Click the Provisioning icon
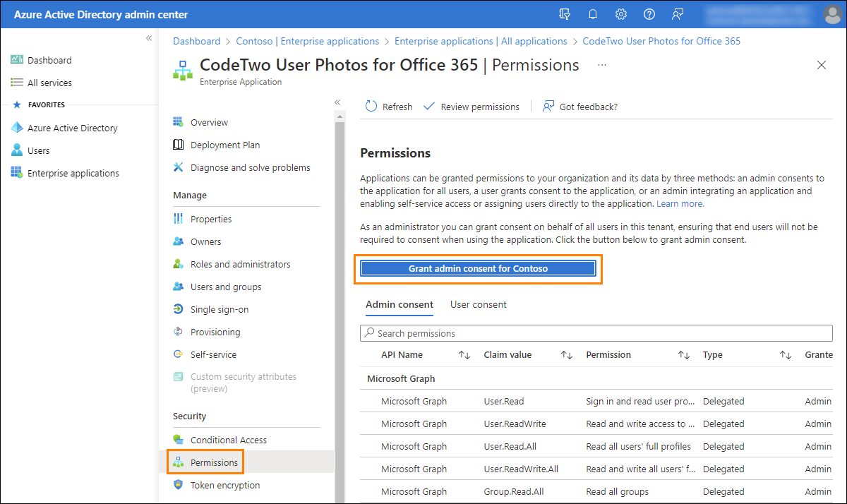Viewport: 847px width, 504px height. tap(179, 332)
